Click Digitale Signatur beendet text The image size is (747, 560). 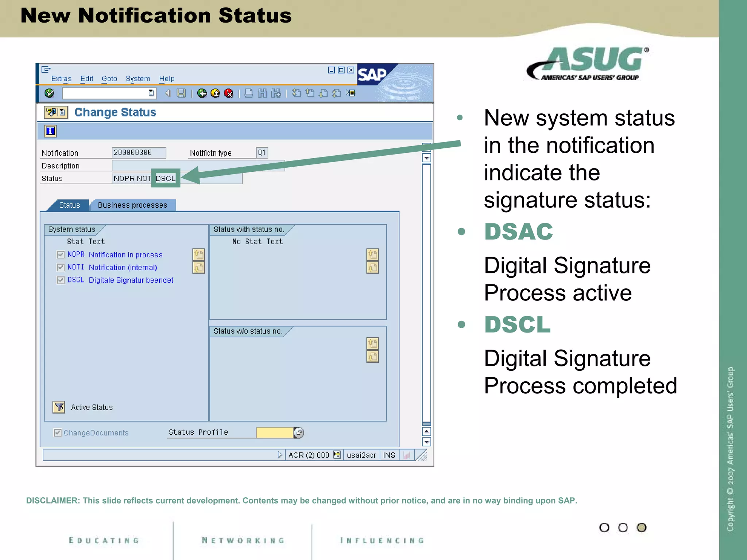tap(131, 280)
